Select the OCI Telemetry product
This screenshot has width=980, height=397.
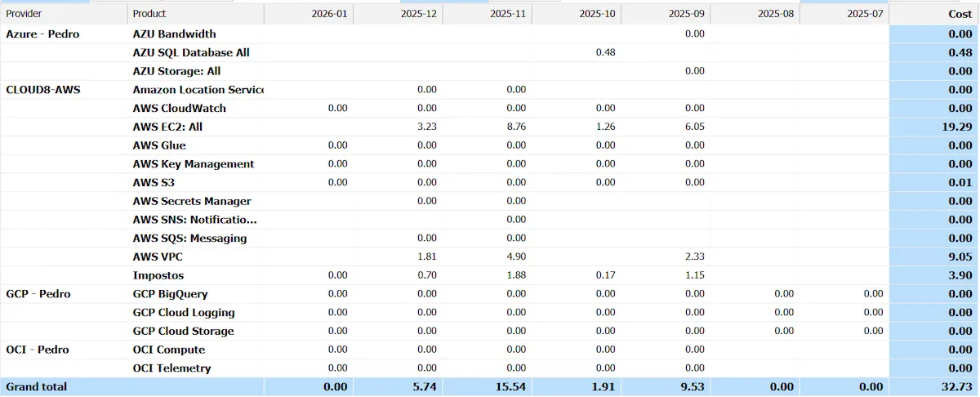[171, 368]
